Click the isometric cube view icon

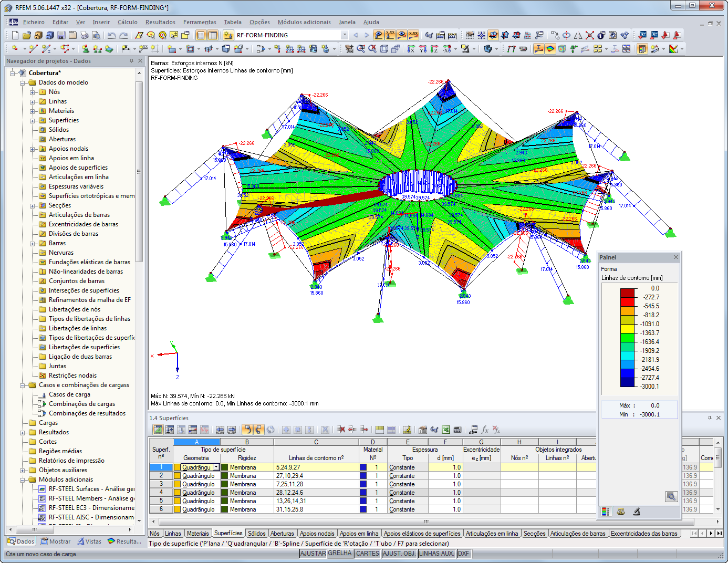point(384,49)
